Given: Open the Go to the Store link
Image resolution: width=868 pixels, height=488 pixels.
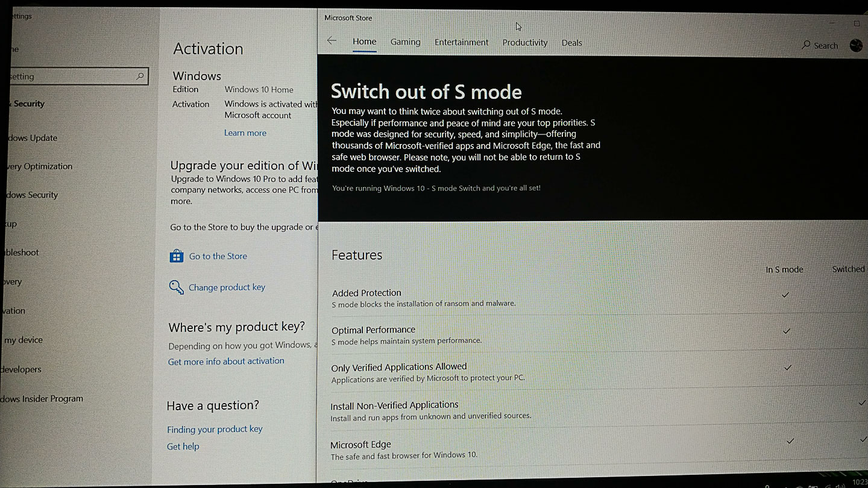Looking at the screenshot, I should click(218, 256).
